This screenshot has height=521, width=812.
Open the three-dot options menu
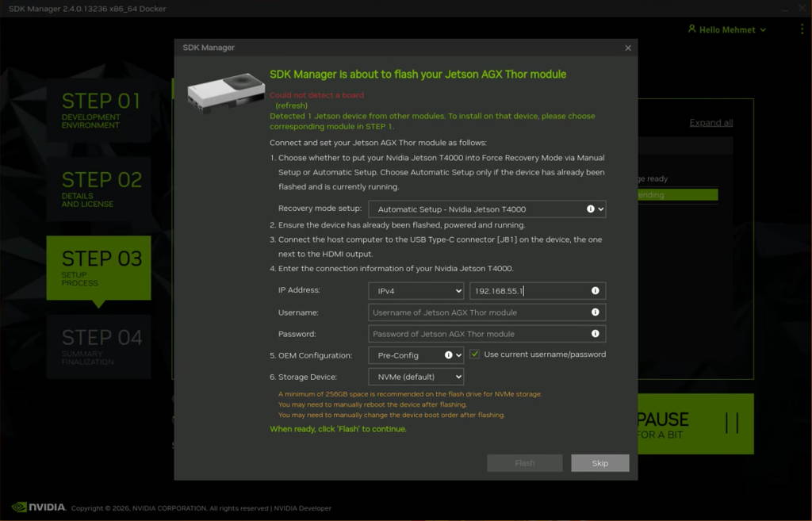[x=802, y=29]
